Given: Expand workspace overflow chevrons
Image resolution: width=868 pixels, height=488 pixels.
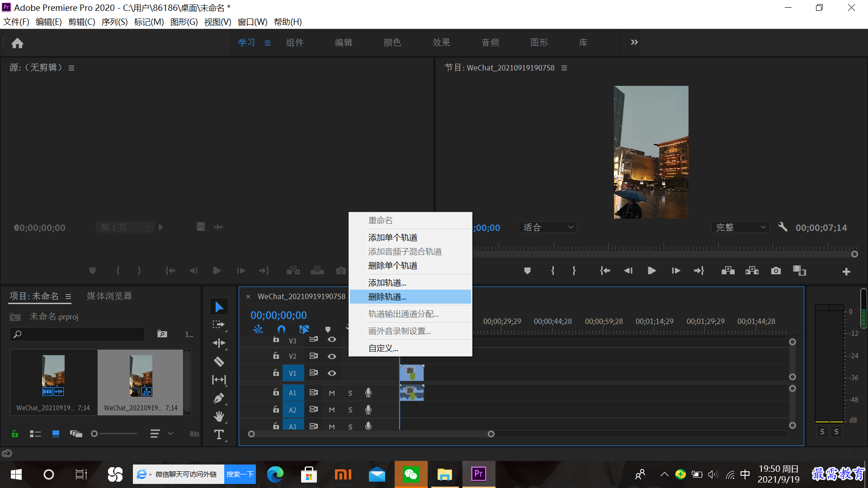Looking at the screenshot, I should pos(634,42).
